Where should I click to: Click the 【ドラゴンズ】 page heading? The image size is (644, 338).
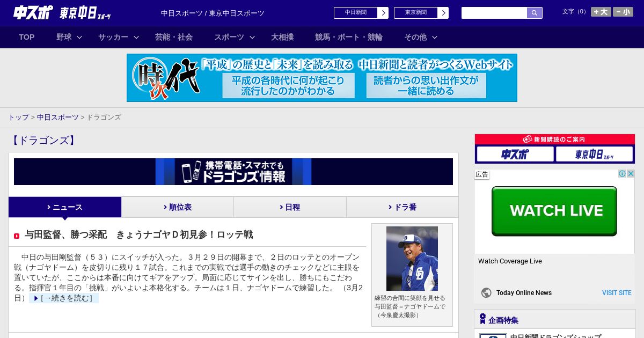43,141
